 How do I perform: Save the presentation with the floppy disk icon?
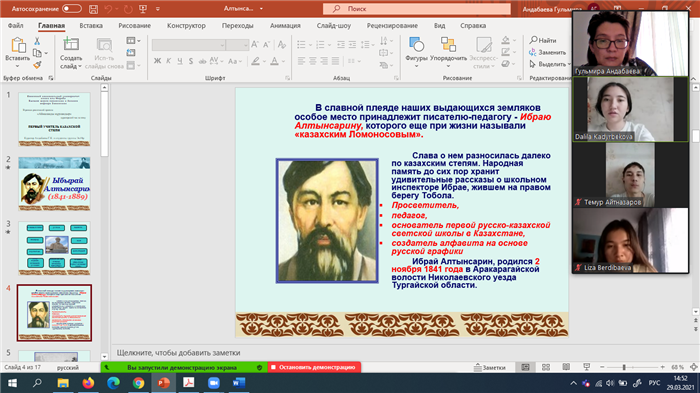point(93,8)
